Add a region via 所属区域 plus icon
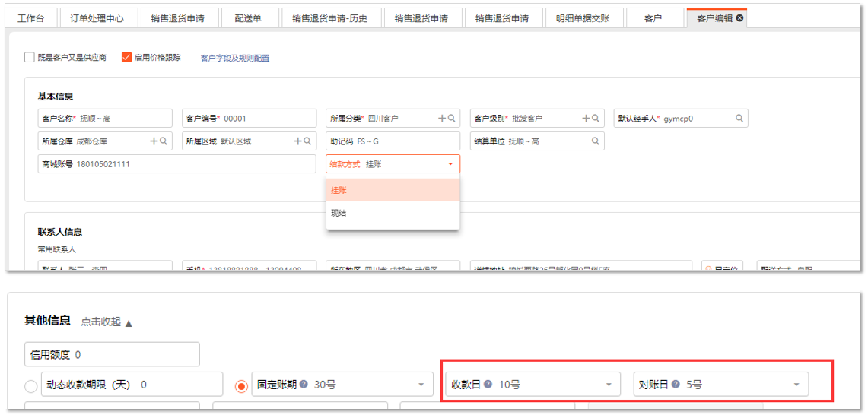Screen dimensions: 868x415 (x=297, y=141)
